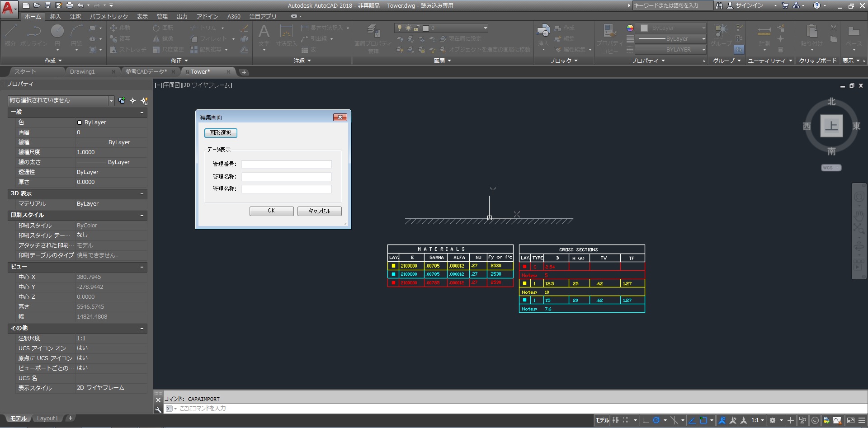Click Select Objects icon in Properties palette
The height and width of the screenshot is (428, 868).
(x=133, y=100)
